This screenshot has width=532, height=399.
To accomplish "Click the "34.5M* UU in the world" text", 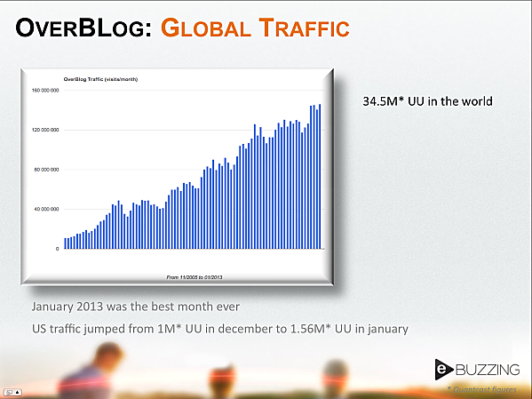I will [427, 101].
